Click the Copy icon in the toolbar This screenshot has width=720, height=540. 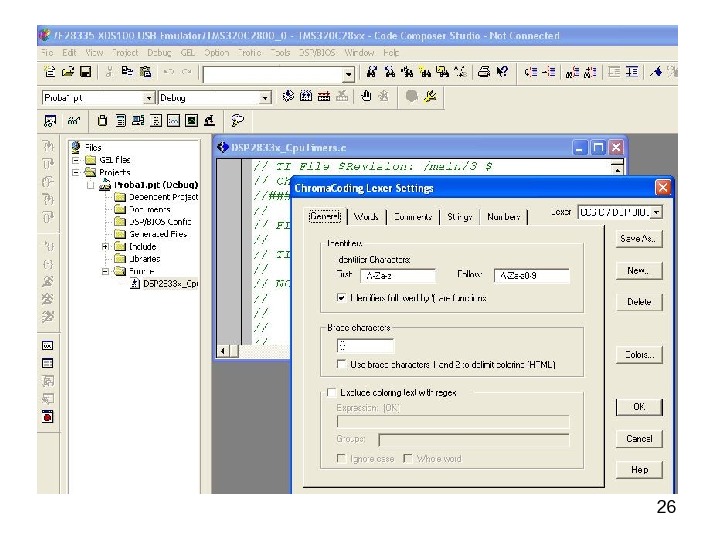pyautogui.click(x=127, y=72)
